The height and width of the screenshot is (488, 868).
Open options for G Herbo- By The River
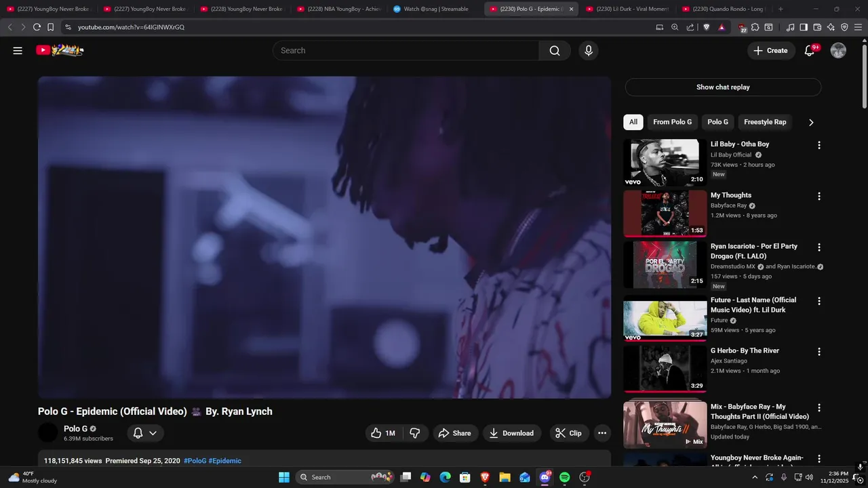click(818, 352)
